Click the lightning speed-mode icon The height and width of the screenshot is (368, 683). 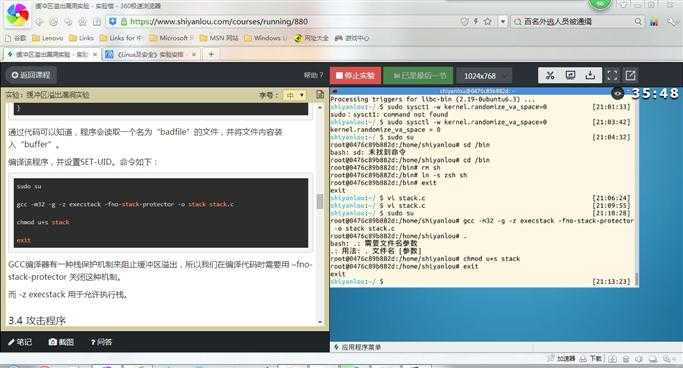(476, 21)
